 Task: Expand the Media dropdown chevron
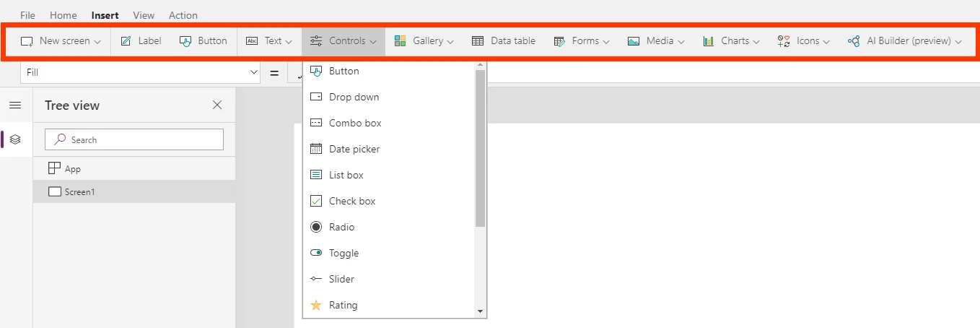pyautogui.click(x=681, y=42)
